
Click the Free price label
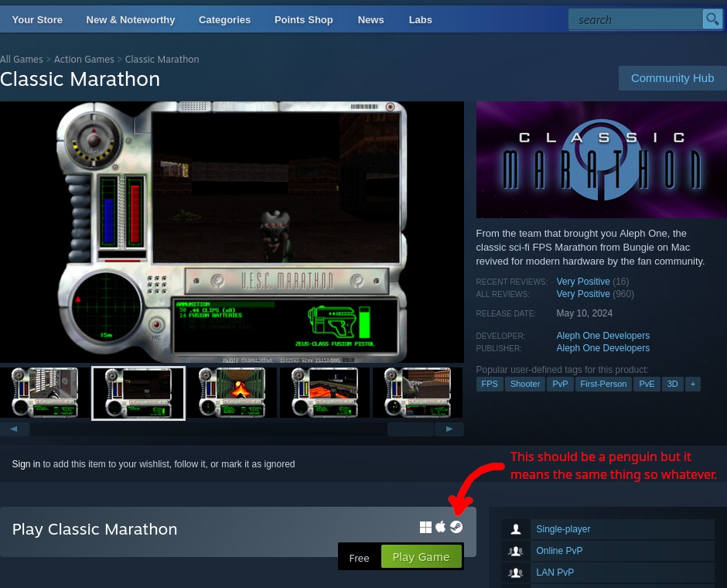tap(360, 558)
